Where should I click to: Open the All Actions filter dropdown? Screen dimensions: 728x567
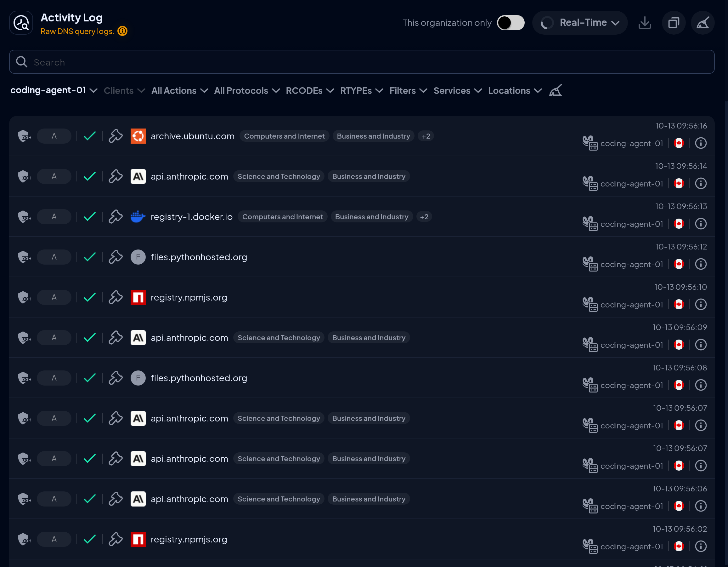point(180,91)
